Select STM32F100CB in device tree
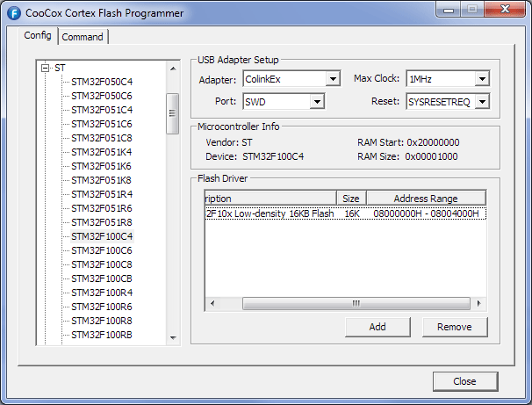This screenshot has height=405, width=532. [x=102, y=278]
